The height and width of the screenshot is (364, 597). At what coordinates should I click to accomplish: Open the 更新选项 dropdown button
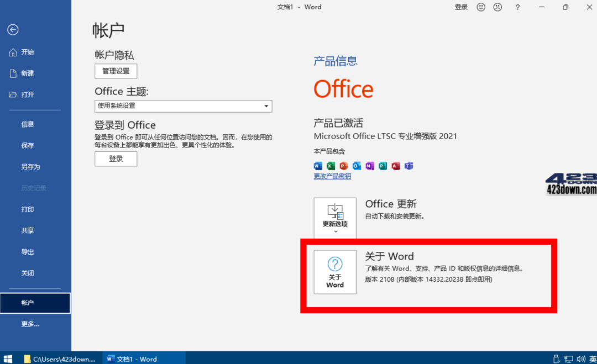pos(335,218)
